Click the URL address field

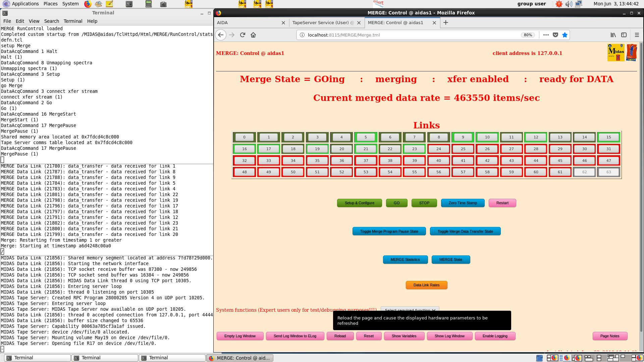point(413,35)
